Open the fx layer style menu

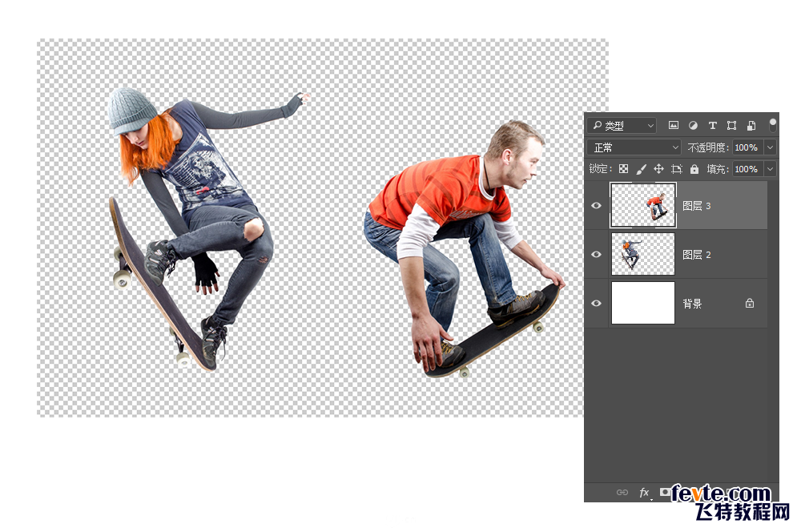(x=645, y=492)
